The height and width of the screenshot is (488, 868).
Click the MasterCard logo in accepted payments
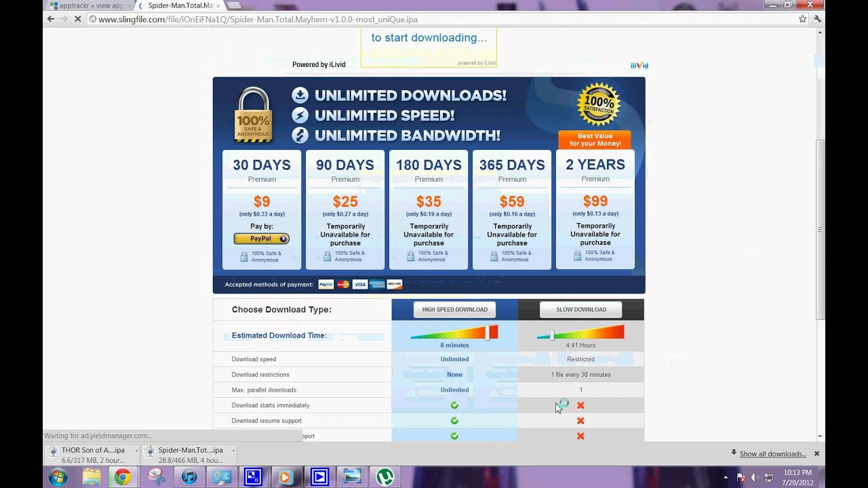coord(343,285)
